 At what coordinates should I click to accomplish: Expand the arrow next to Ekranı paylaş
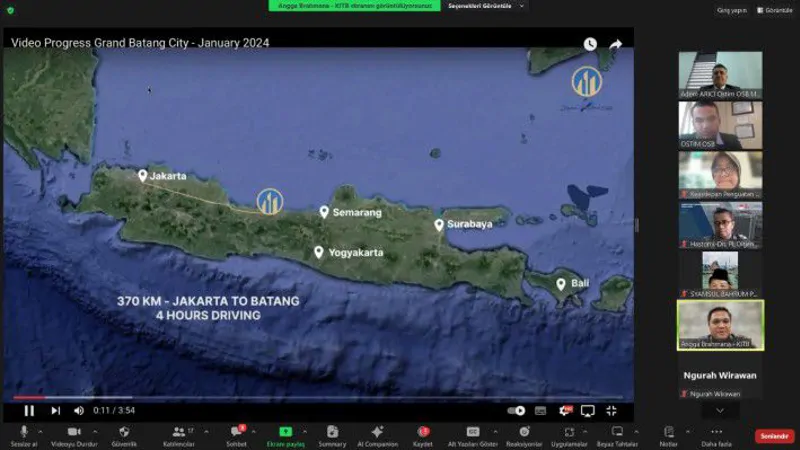click(305, 432)
